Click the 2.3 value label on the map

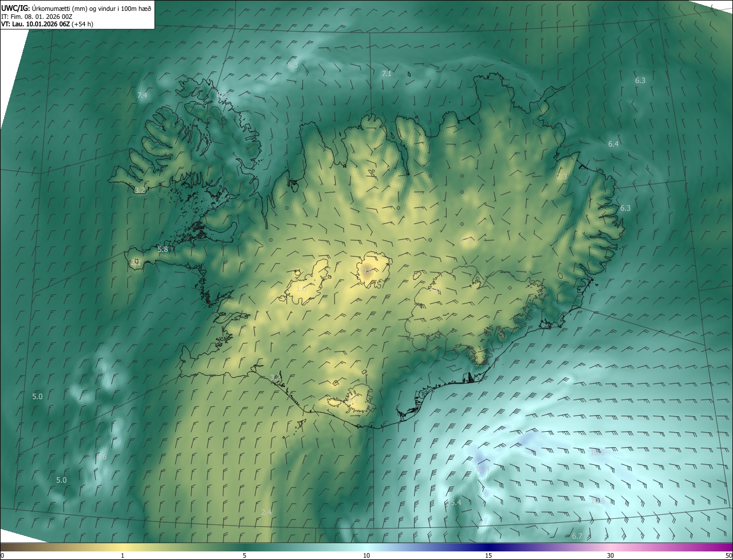562,177
